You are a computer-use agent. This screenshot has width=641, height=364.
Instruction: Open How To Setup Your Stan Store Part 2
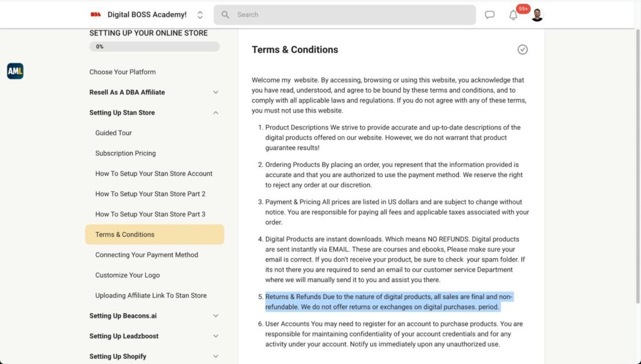coord(150,194)
